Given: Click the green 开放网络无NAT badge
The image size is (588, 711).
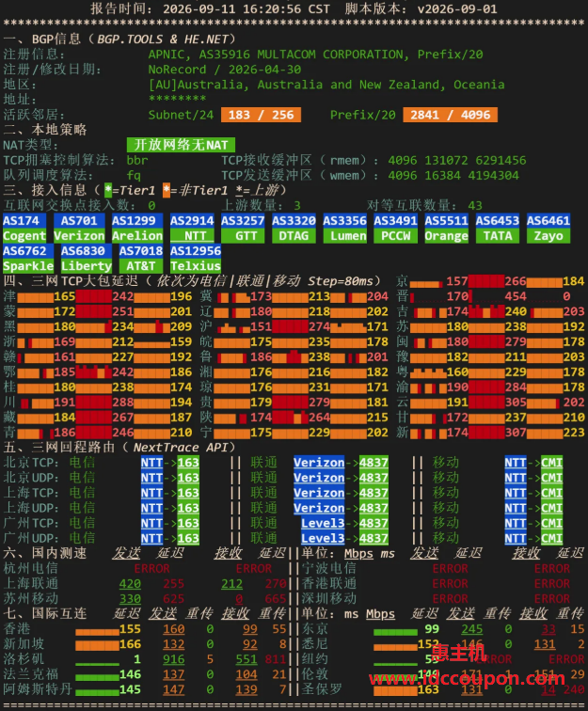Looking at the screenshot, I should (x=181, y=145).
